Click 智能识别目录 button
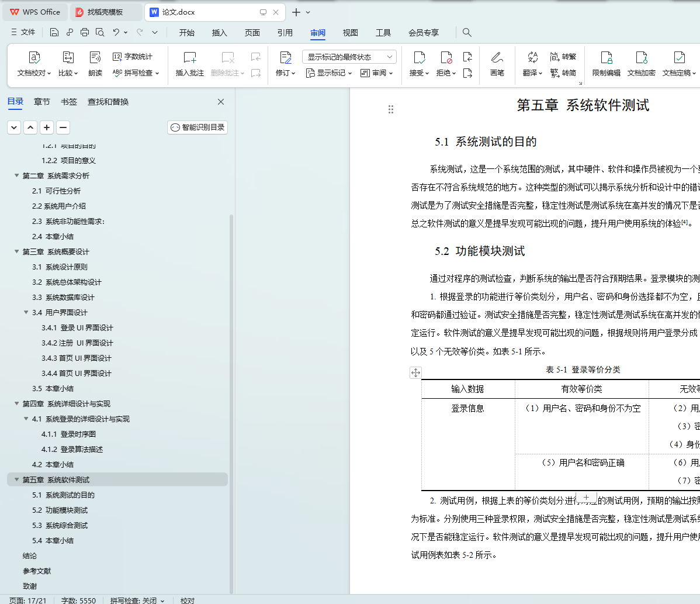 tap(197, 127)
